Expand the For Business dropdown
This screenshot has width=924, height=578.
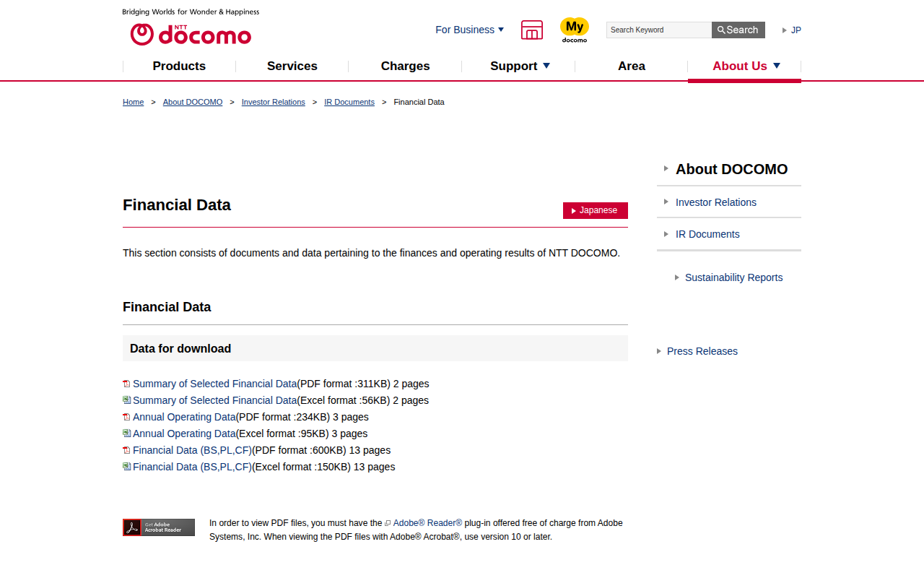pos(470,30)
